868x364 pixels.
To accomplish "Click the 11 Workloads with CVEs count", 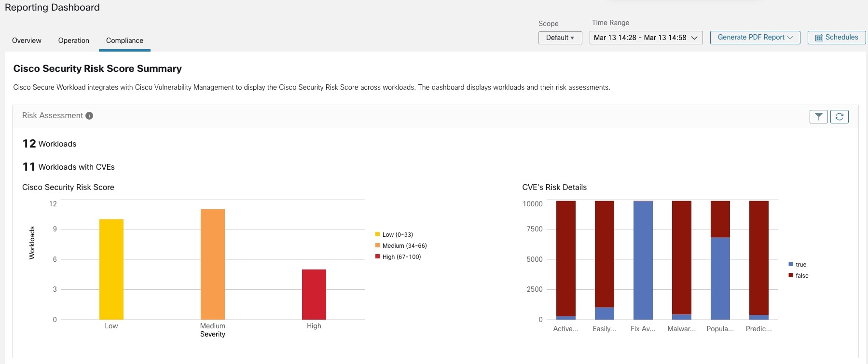I will (69, 167).
